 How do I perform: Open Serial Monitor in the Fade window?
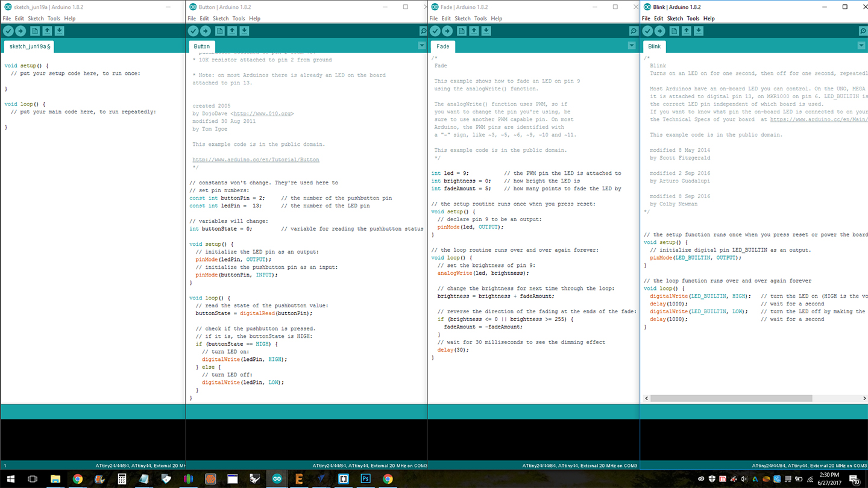pos(634,31)
